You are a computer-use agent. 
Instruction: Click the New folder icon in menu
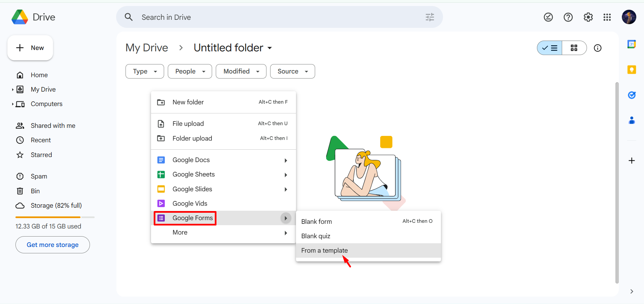pyautogui.click(x=161, y=102)
